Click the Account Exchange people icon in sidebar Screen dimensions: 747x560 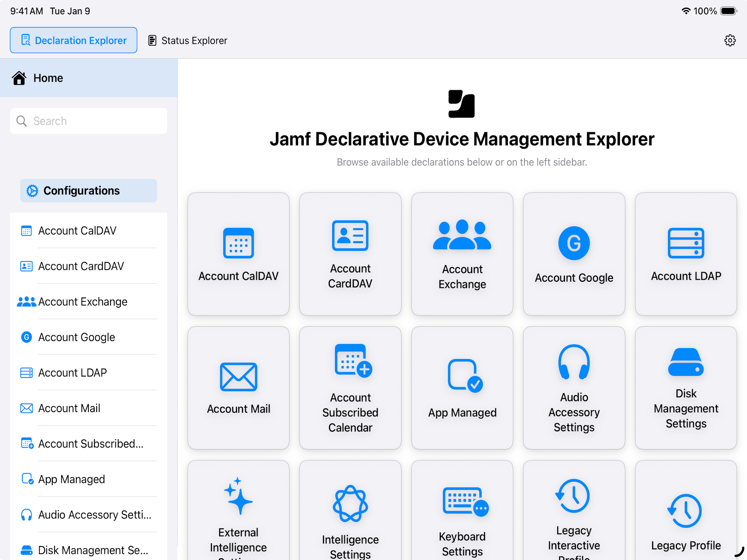click(26, 302)
